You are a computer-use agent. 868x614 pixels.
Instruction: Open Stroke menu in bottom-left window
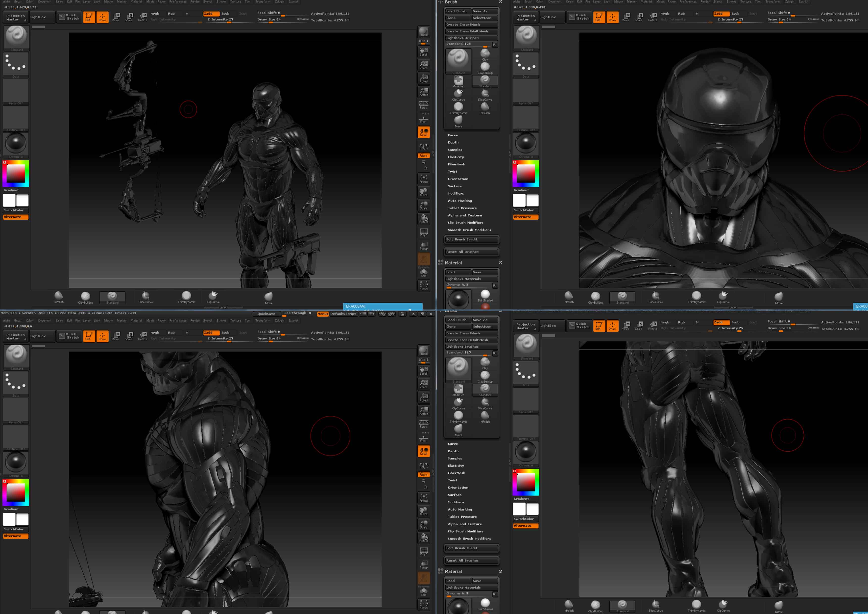click(221, 320)
